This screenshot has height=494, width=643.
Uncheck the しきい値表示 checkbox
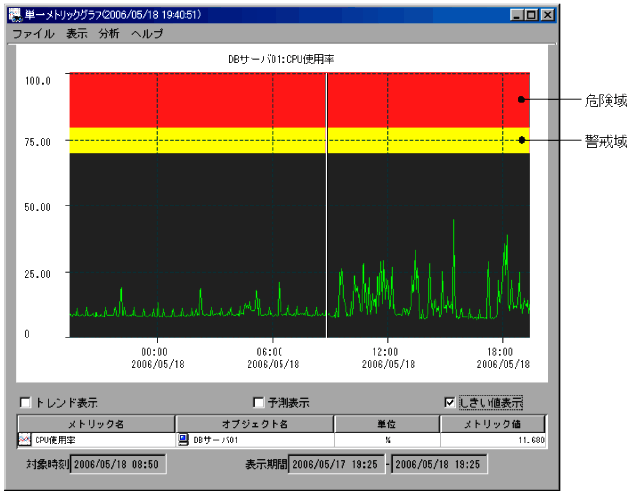click(449, 403)
